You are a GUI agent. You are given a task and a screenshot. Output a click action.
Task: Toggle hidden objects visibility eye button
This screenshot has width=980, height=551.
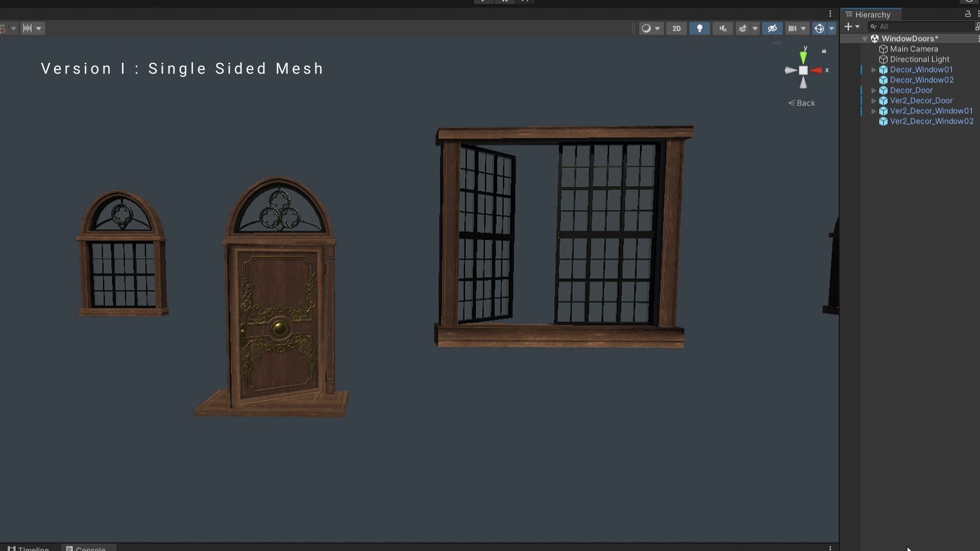pos(772,29)
